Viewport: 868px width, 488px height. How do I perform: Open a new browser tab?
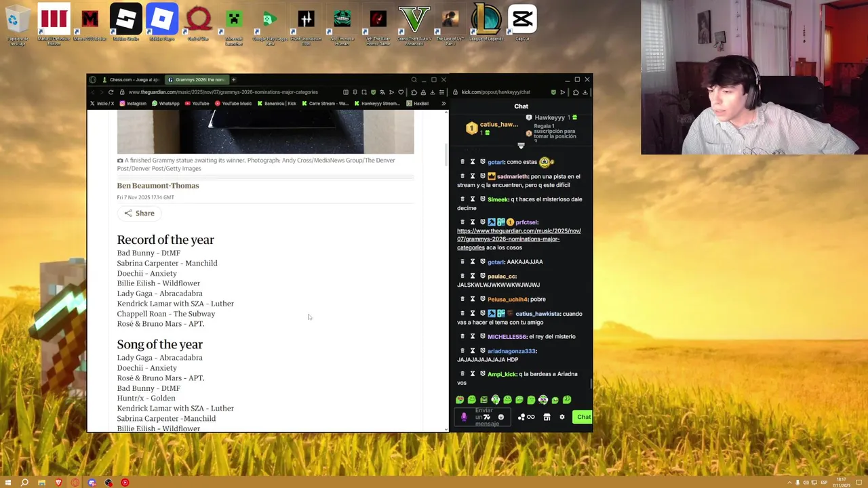[234, 80]
